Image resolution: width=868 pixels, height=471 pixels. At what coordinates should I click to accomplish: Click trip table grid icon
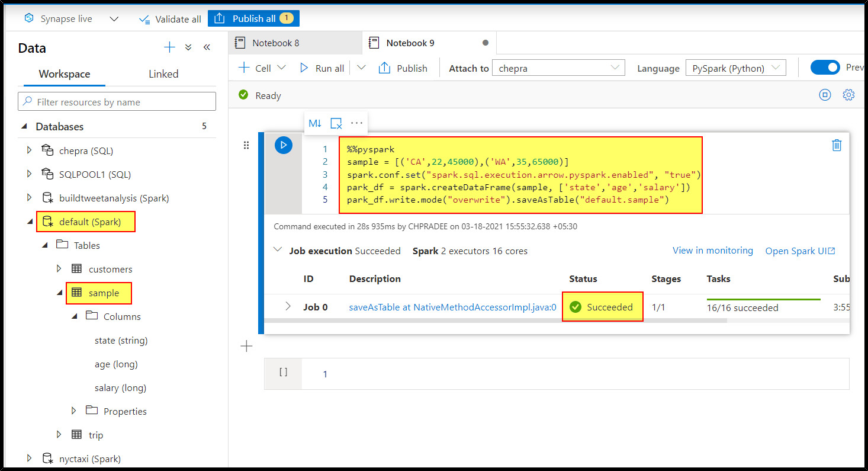point(76,434)
